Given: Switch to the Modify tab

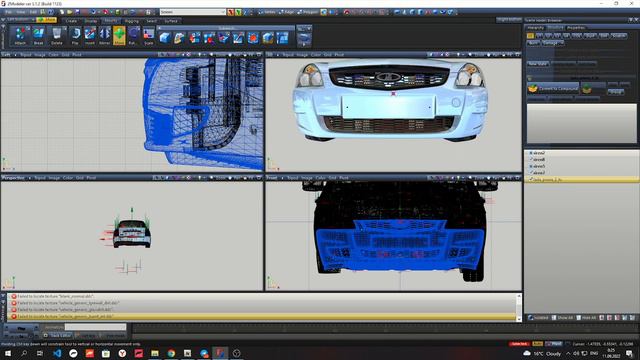Looking at the screenshot, I should 110,21.
